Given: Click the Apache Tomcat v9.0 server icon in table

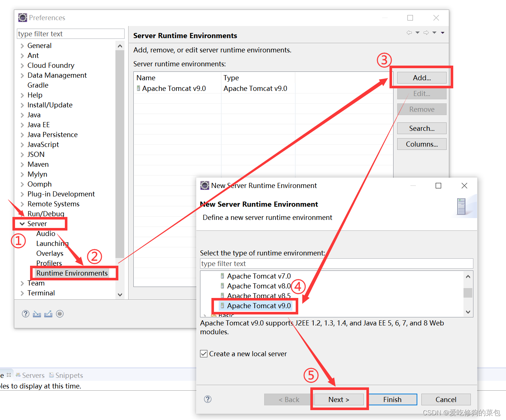Looking at the screenshot, I should pyautogui.click(x=138, y=88).
